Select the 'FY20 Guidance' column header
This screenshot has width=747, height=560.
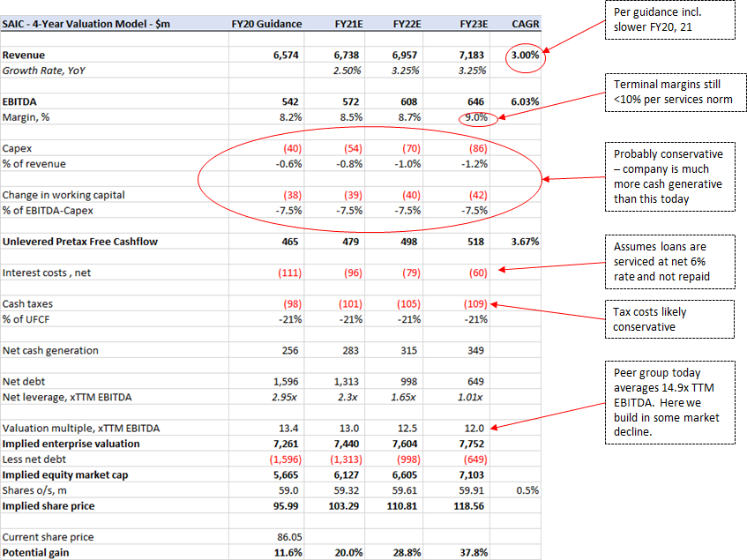click(x=266, y=24)
